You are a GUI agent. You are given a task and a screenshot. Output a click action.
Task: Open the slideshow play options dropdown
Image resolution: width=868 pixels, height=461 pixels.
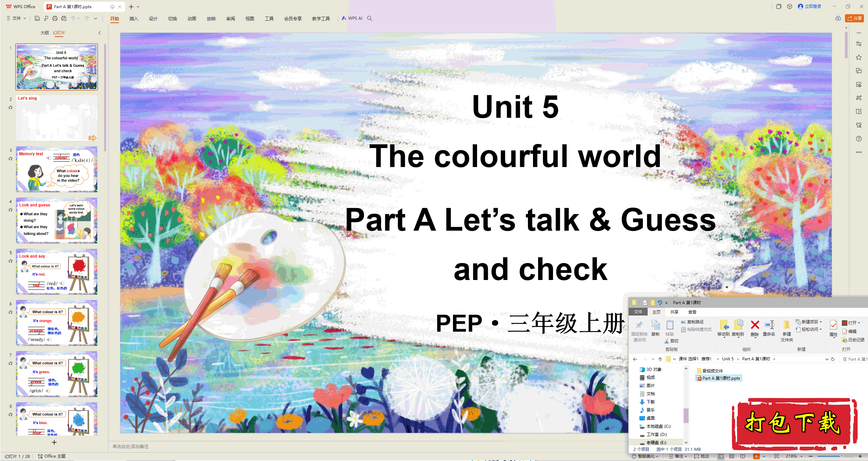[x=764, y=456]
